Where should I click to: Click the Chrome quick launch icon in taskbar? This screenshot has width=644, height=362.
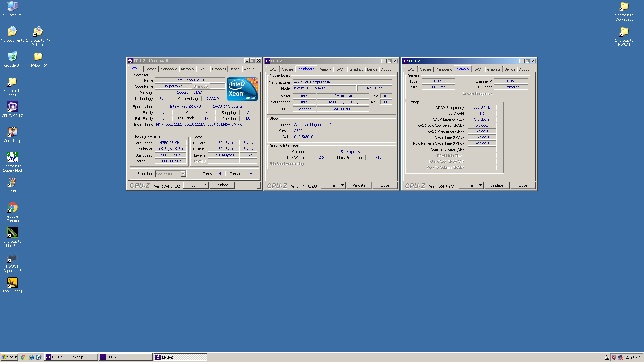(23, 357)
